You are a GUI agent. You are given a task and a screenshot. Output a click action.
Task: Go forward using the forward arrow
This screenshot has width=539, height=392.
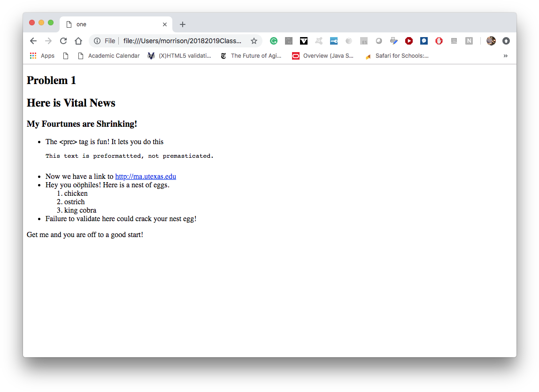48,41
